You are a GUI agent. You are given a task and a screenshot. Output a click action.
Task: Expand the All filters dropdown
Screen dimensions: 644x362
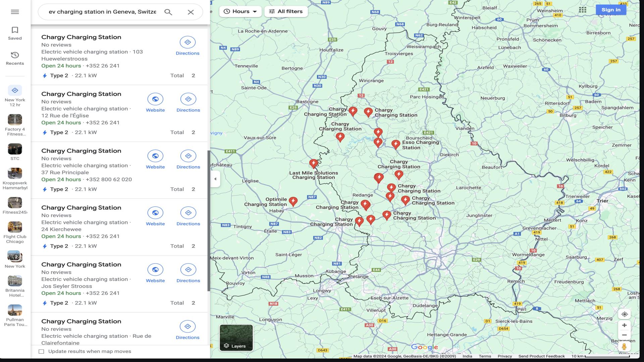tap(286, 11)
